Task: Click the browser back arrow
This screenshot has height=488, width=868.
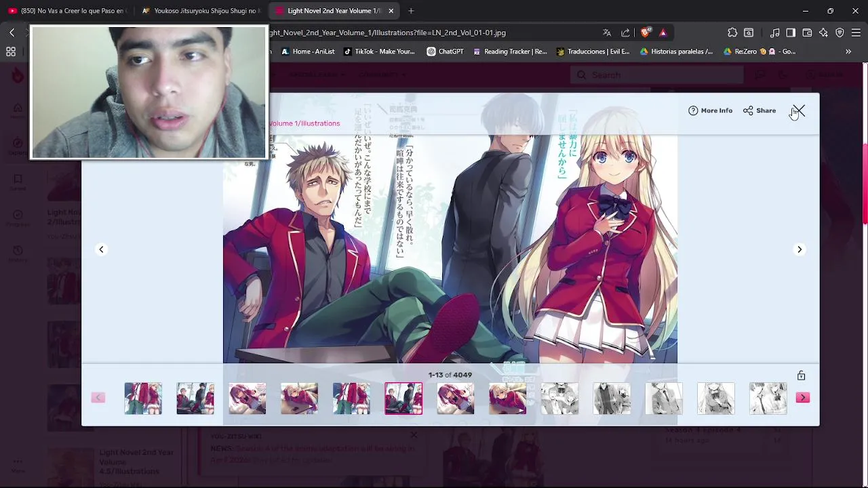Action: point(12,33)
